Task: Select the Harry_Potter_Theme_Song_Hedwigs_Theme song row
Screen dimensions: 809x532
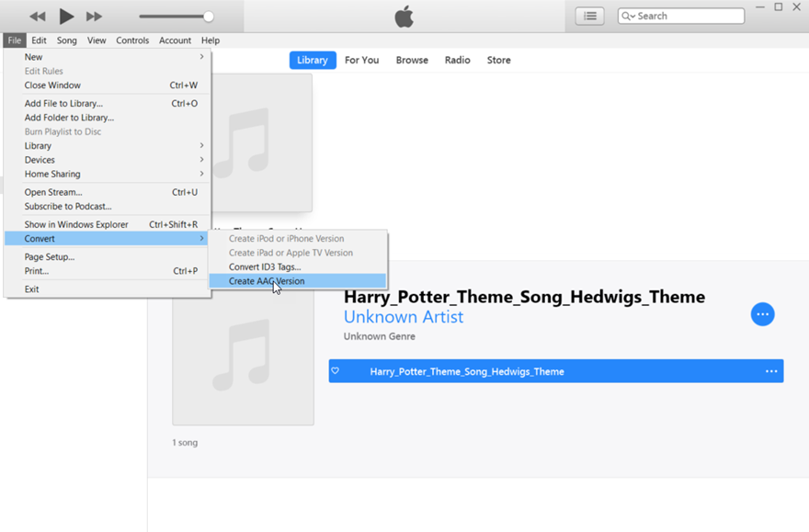Action: point(556,371)
